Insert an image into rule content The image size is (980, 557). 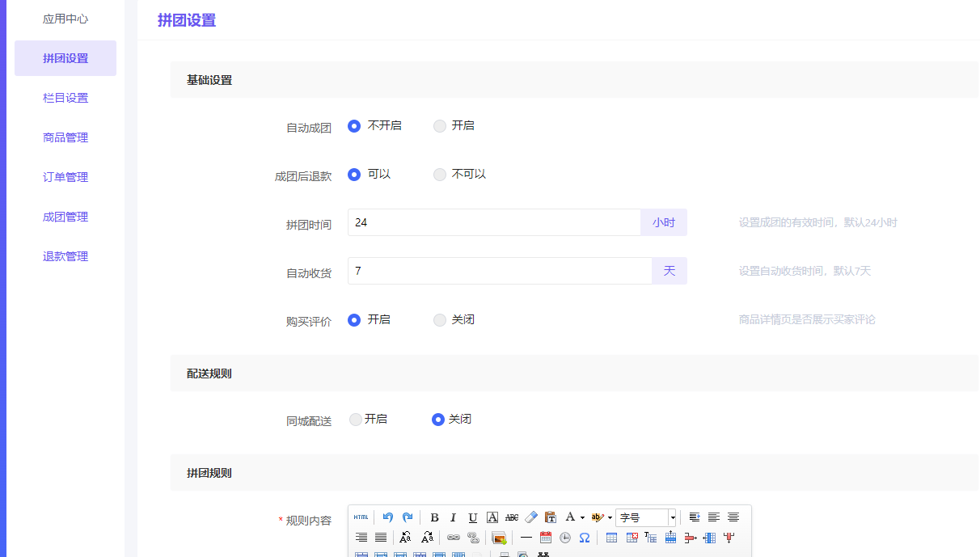[x=499, y=538]
